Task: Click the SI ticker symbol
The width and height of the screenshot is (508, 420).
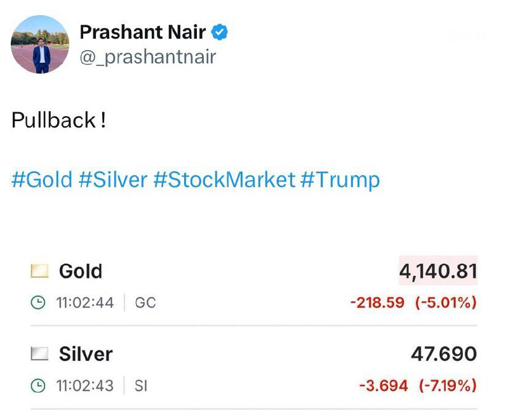Action: tap(140, 385)
